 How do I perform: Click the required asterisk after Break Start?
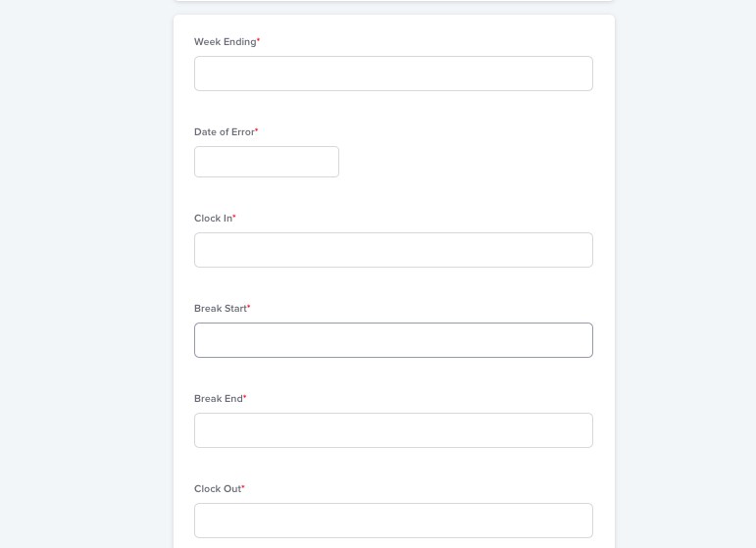coord(249,308)
